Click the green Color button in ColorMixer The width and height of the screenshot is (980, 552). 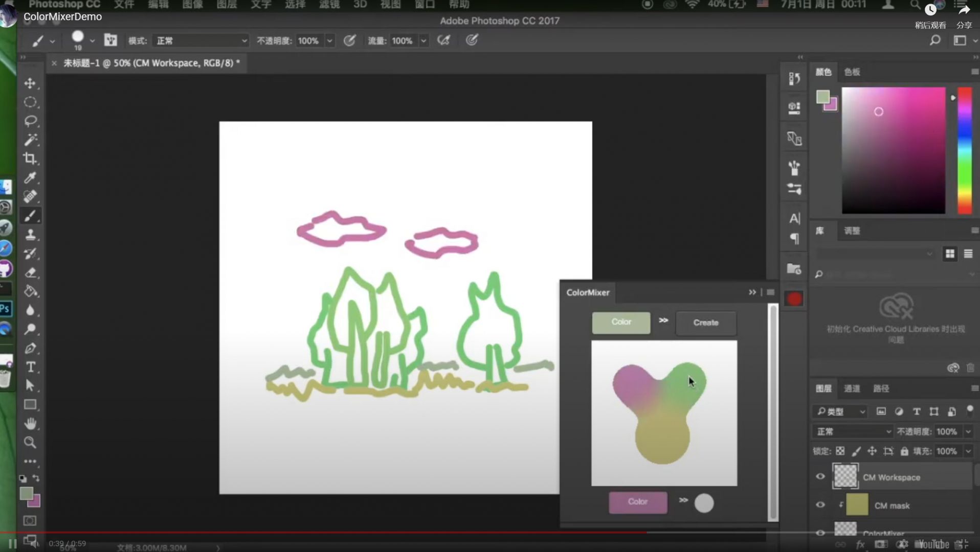621,322
